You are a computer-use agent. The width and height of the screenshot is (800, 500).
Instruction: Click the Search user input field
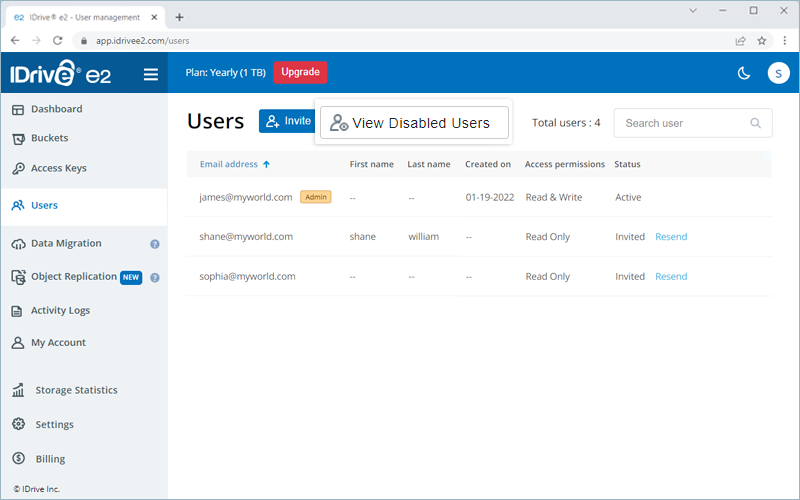[x=693, y=123]
